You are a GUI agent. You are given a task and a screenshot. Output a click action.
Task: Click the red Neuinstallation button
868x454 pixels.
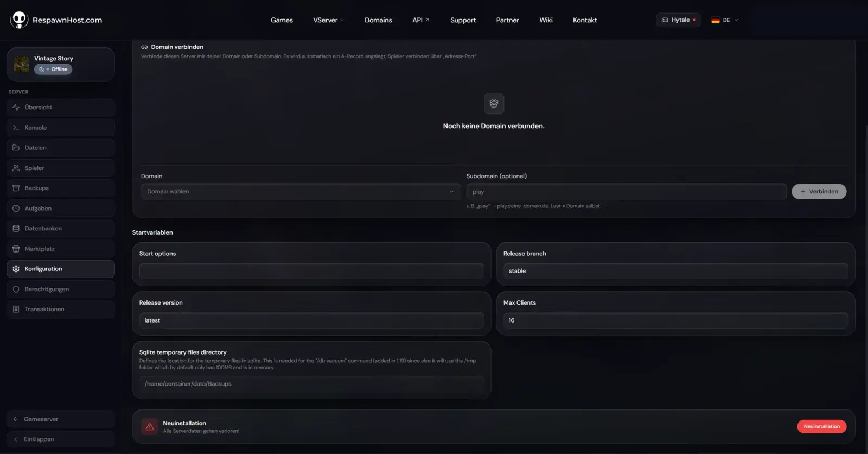[822, 427]
